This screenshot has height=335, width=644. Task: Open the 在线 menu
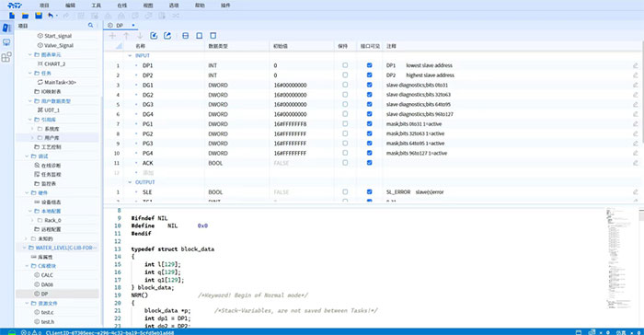(122, 6)
